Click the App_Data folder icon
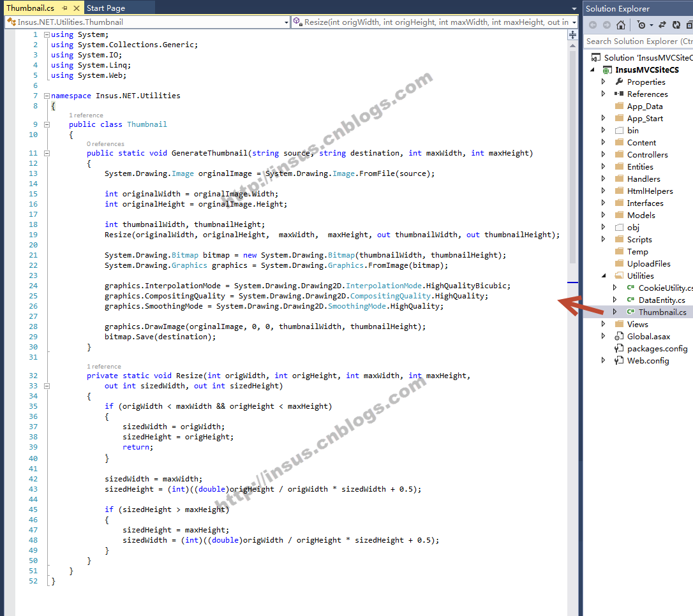Screen dimensions: 693x616 [x=619, y=106]
